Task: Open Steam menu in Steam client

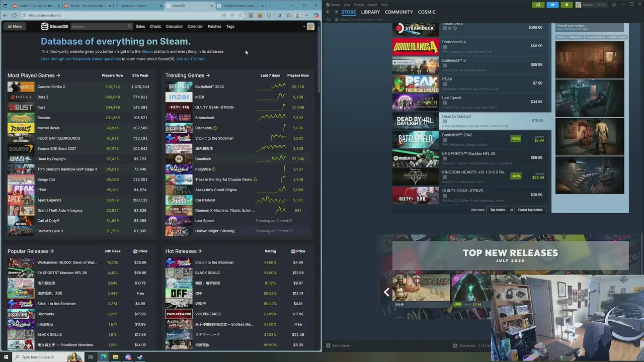Action: click(335, 5)
